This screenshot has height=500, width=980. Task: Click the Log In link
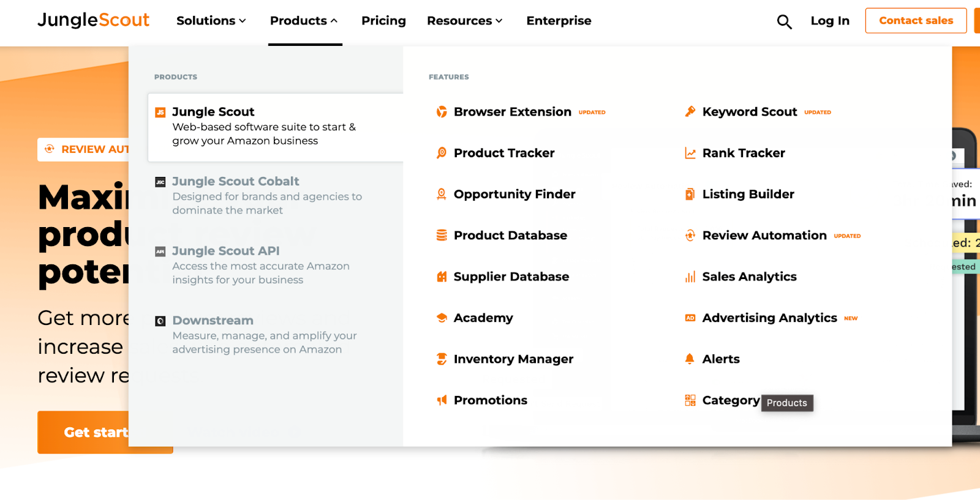[x=830, y=21]
